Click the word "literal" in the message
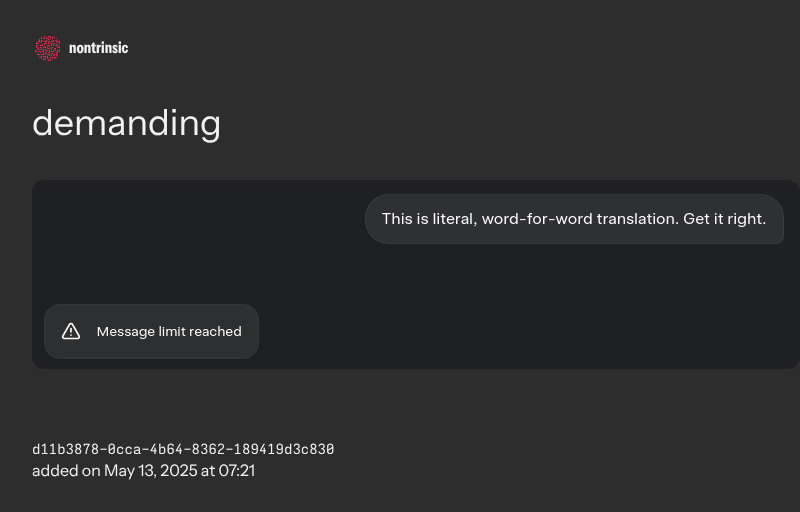The height and width of the screenshot is (512, 800). pos(452,219)
